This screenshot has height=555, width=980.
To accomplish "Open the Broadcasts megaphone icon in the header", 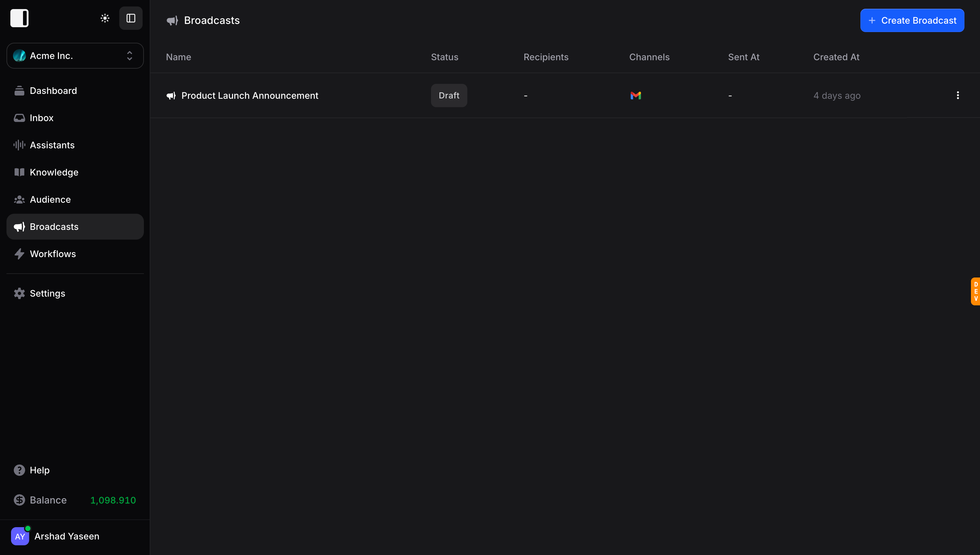I will (x=172, y=20).
